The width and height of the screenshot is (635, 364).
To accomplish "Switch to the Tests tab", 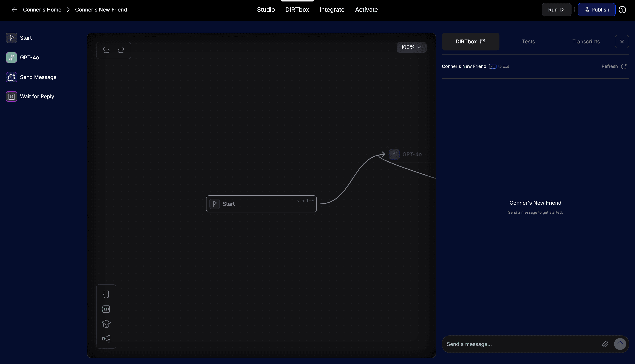I will [528, 42].
